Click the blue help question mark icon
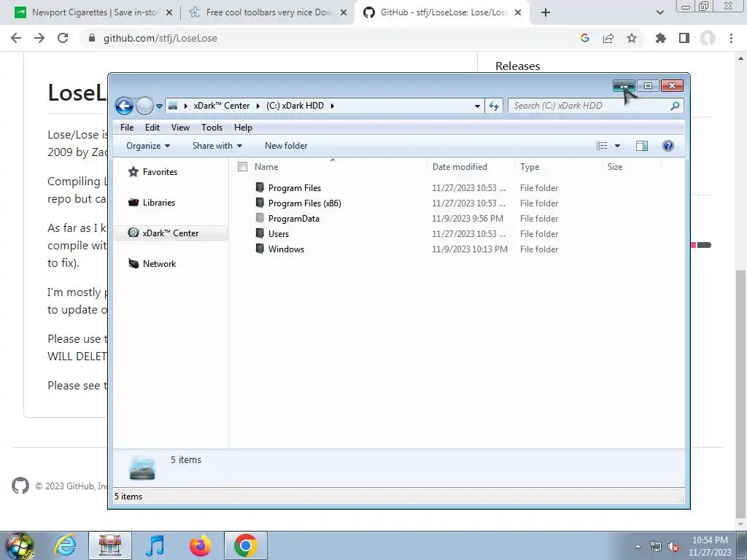Viewport: 747px width, 560px height. (x=668, y=146)
